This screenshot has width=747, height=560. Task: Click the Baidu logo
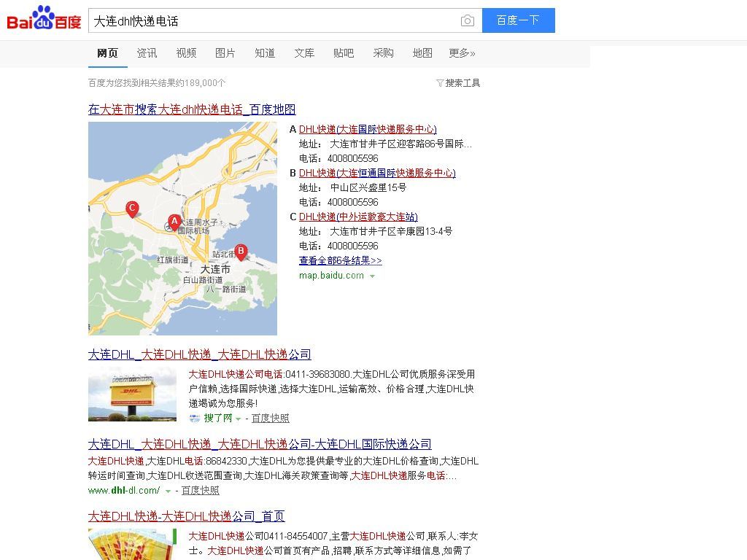(44, 18)
